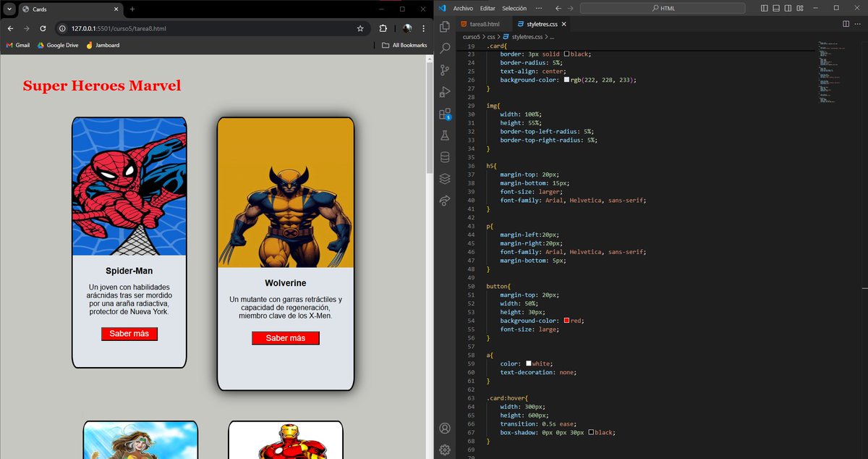Click the VS Code minimap code preview

[x=832, y=72]
